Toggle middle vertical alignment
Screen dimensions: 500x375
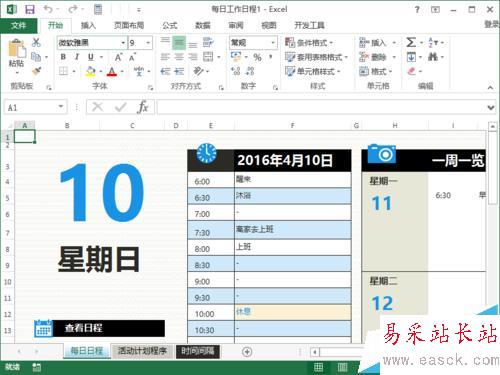click(179, 43)
